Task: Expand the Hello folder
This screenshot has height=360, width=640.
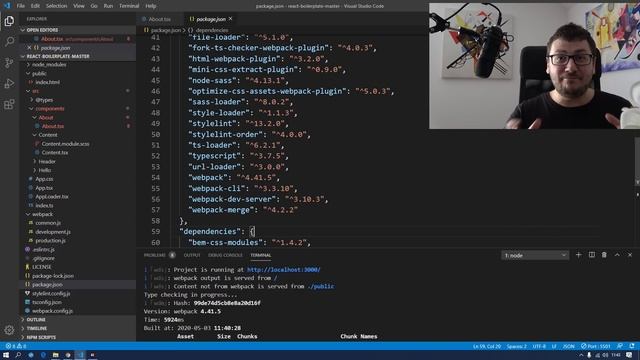Action: pos(78,170)
